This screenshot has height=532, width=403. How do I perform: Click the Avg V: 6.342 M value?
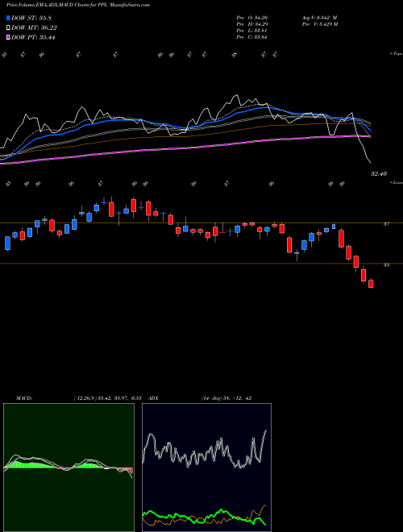point(319,18)
